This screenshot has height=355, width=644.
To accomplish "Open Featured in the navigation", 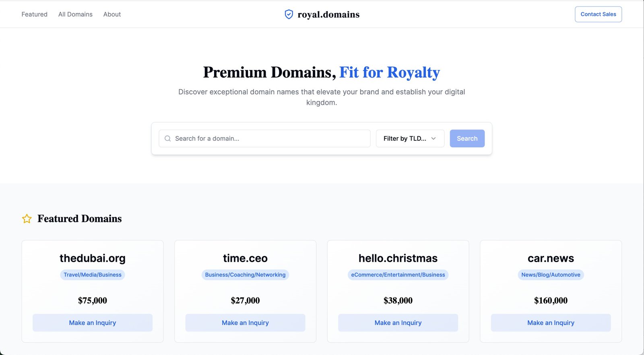I will (35, 14).
